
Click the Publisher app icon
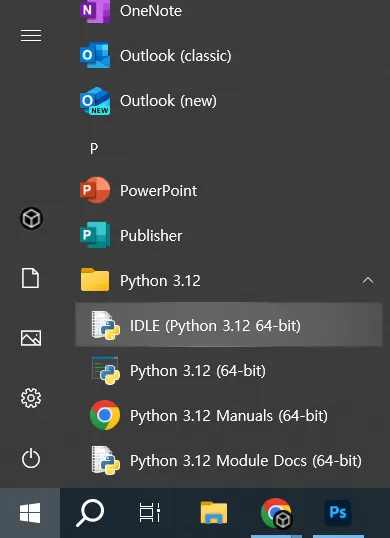click(x=95, y=235)
